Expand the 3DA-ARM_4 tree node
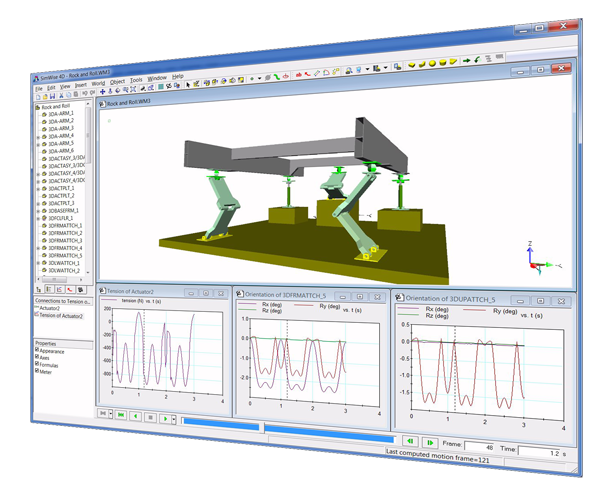Screen dimensions: 600x498 tap(38, 134)
